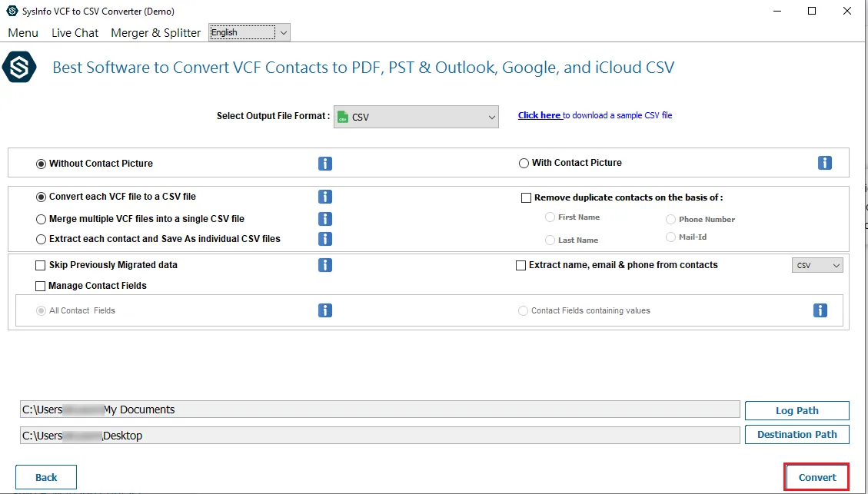Click info icon beside With Contact Picture
868x494 pixels.
[825, 163]
